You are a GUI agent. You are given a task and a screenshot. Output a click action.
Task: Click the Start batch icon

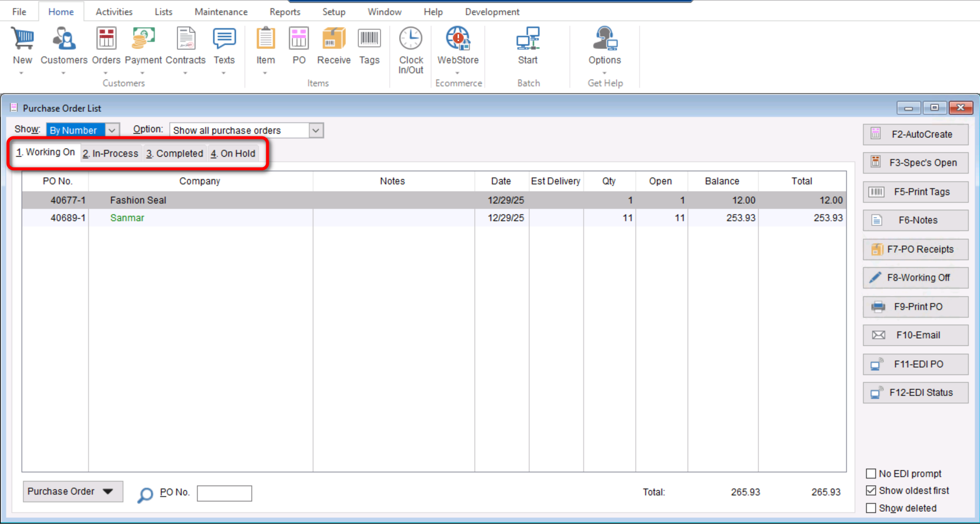tap(527, 39)
